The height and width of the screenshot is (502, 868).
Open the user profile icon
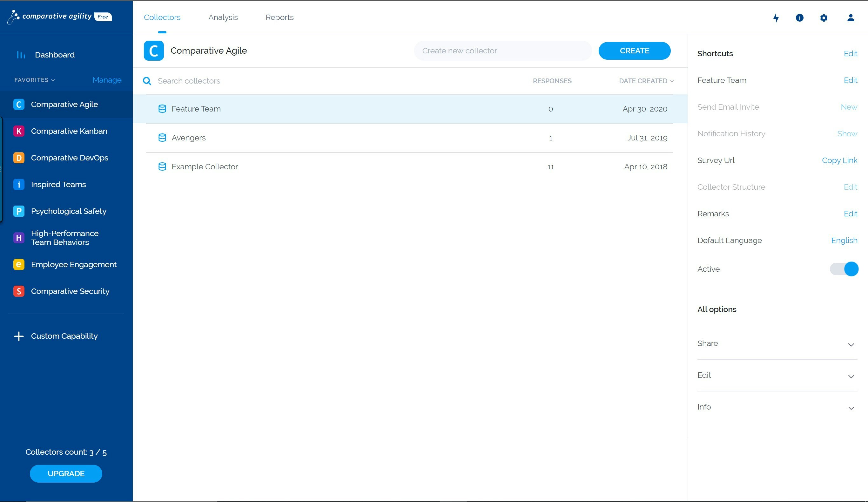(x=851, y=17)
